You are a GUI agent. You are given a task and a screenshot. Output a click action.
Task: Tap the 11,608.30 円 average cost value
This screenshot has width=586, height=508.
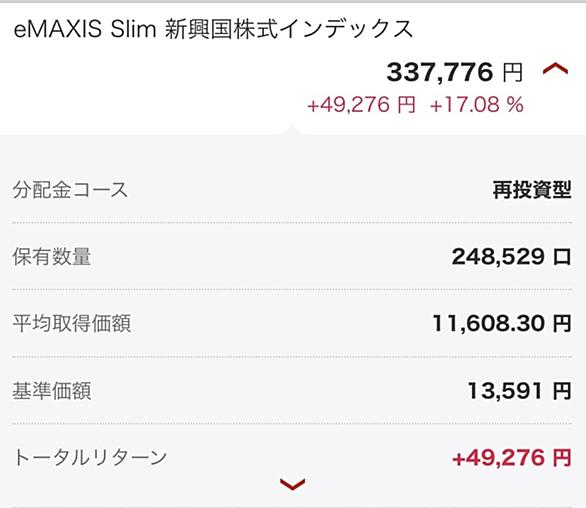point(502,323)
